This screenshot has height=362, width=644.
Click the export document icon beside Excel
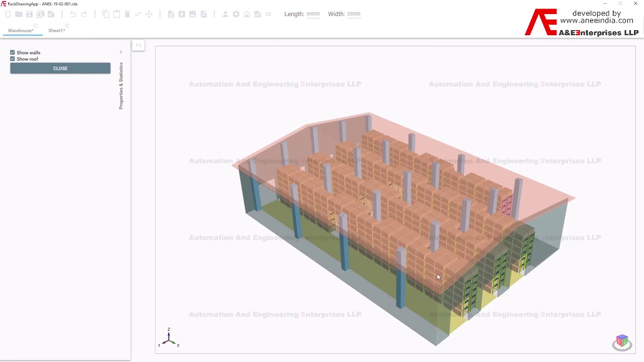[x=182, y=14]
